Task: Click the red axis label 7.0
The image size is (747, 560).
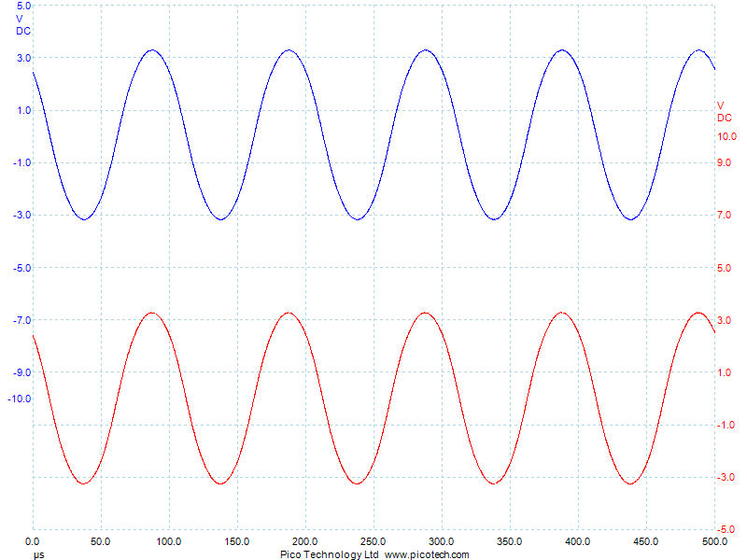Action: coord(725,216)
